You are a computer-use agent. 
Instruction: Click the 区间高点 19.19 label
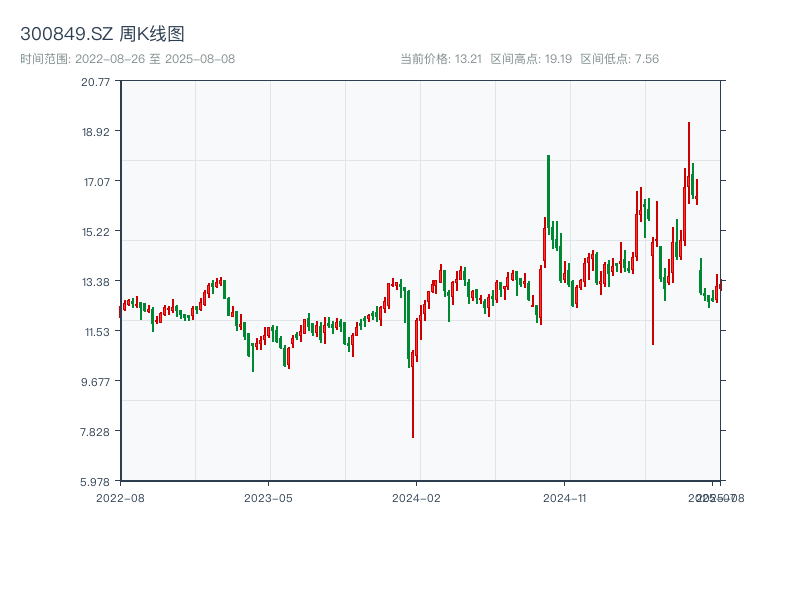[x=531, y=59]
